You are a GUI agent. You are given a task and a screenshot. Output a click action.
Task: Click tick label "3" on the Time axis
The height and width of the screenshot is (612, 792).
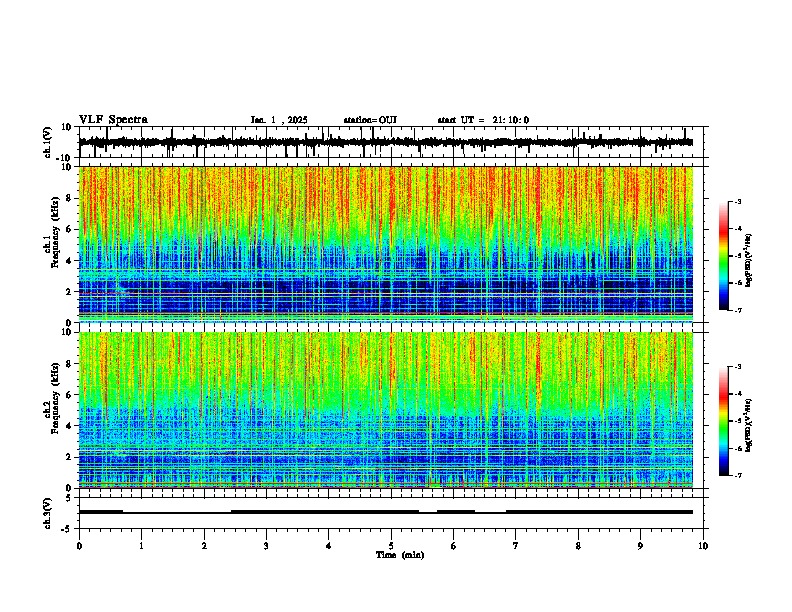point(267,546)
